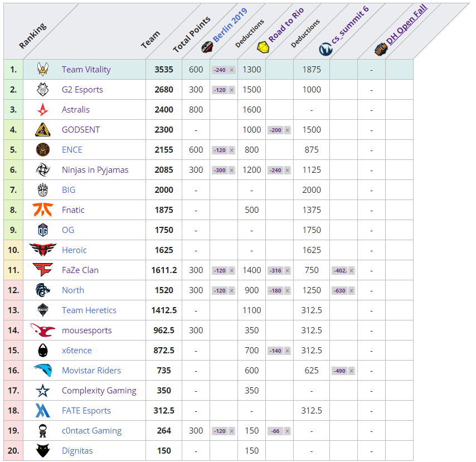Open the Complexity Gaming team link

pos(99,390)
